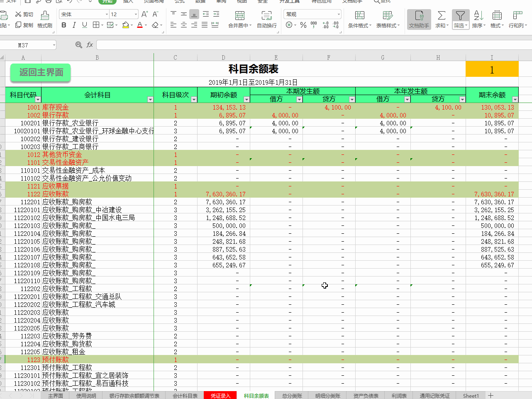This screenshot has width=532, height=399.
Task: Click the percent style icon
Action: tap(303, 25)
